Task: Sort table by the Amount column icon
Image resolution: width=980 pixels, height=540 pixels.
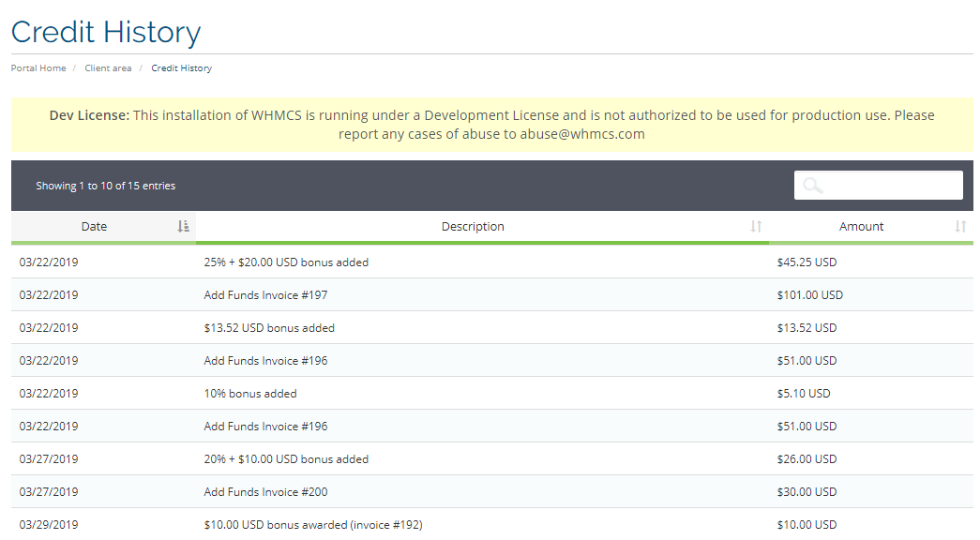Action: point(960,226)
